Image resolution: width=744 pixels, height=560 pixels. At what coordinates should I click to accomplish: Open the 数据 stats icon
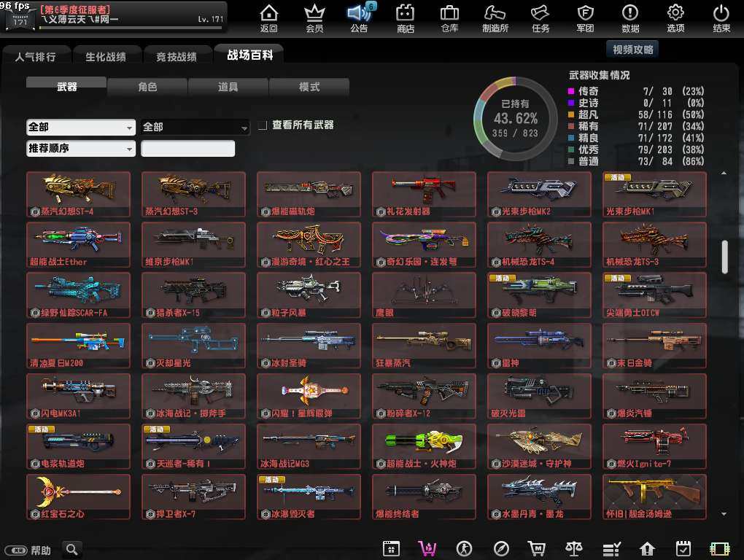point(630,18)
